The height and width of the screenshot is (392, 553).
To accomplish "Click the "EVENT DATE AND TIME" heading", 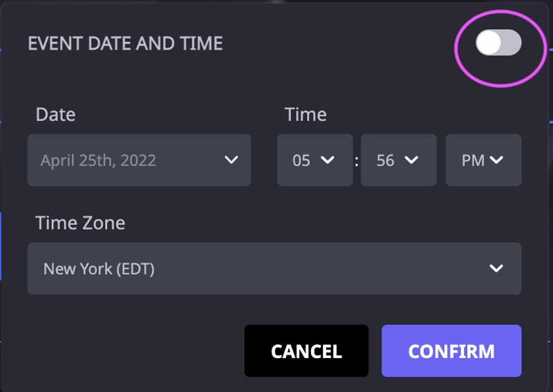I will tap(125, 44).
